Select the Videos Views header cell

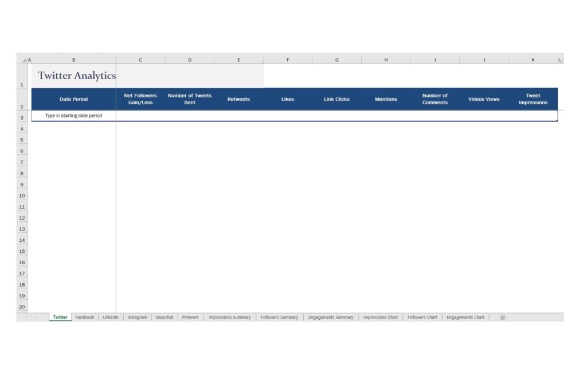(x=484, y=99)
